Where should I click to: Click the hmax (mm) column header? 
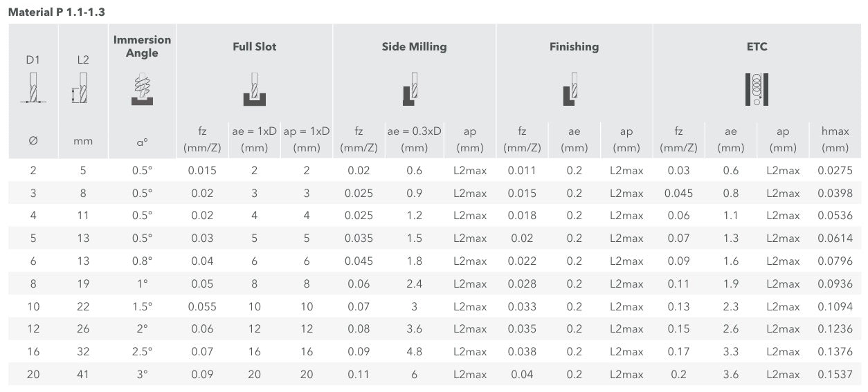click(835, 139)
